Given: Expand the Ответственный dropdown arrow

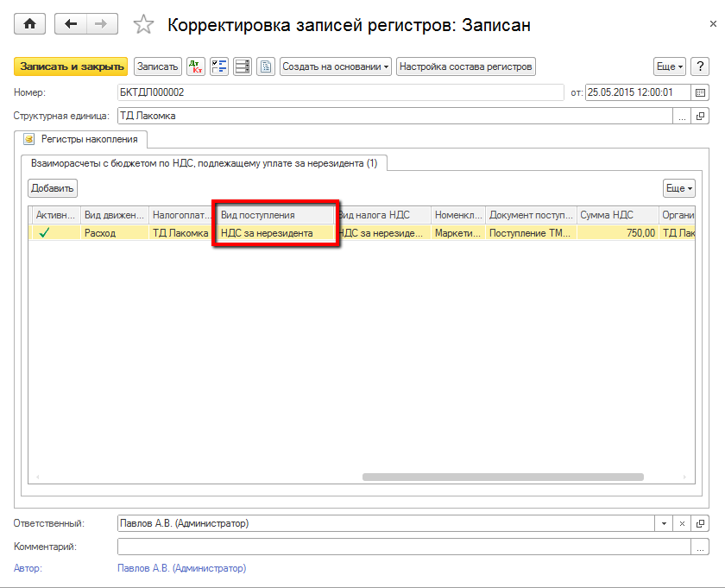Looking at the screenshot, I should click(x=664, y=523).
